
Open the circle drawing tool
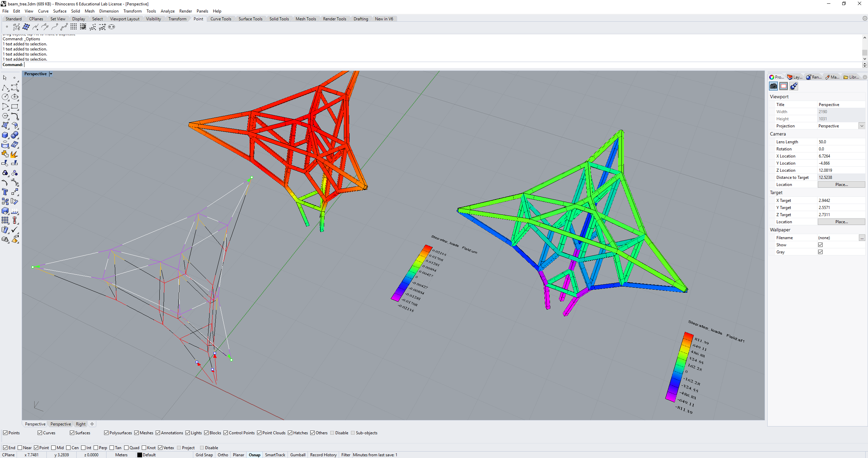5,97
